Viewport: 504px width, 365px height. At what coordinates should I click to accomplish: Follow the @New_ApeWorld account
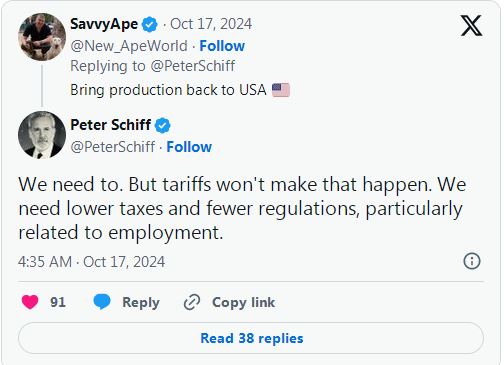[x=222, y=46]
